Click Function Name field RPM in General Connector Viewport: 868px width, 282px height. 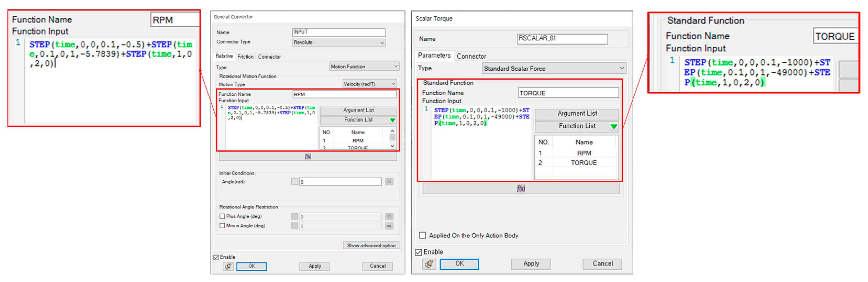344,95
